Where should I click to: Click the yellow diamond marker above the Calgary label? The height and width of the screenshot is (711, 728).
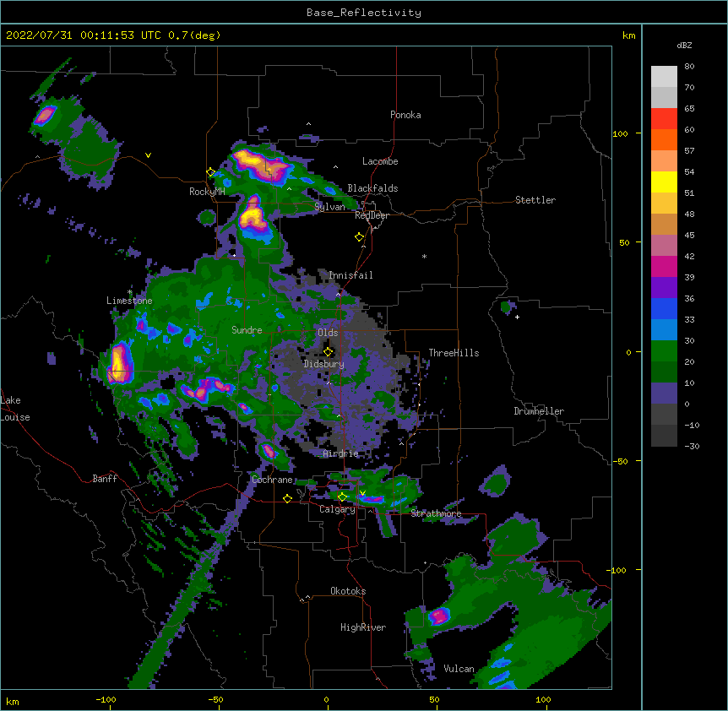point(342,497)
